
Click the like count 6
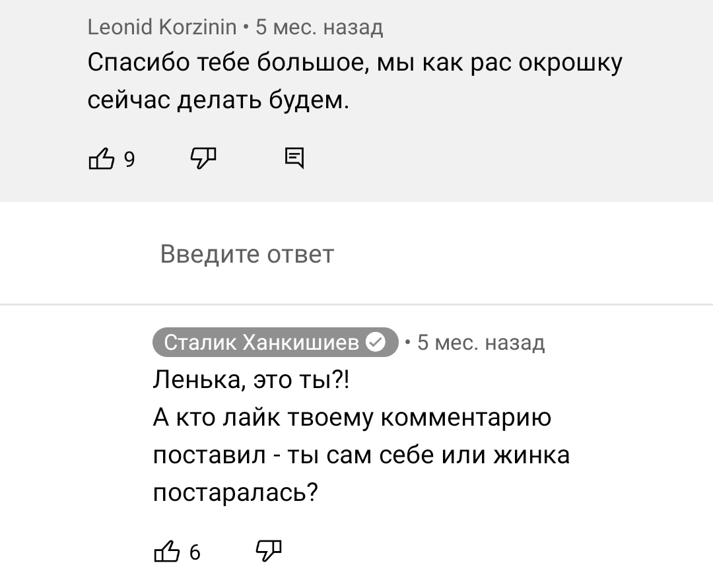(195, 552)
